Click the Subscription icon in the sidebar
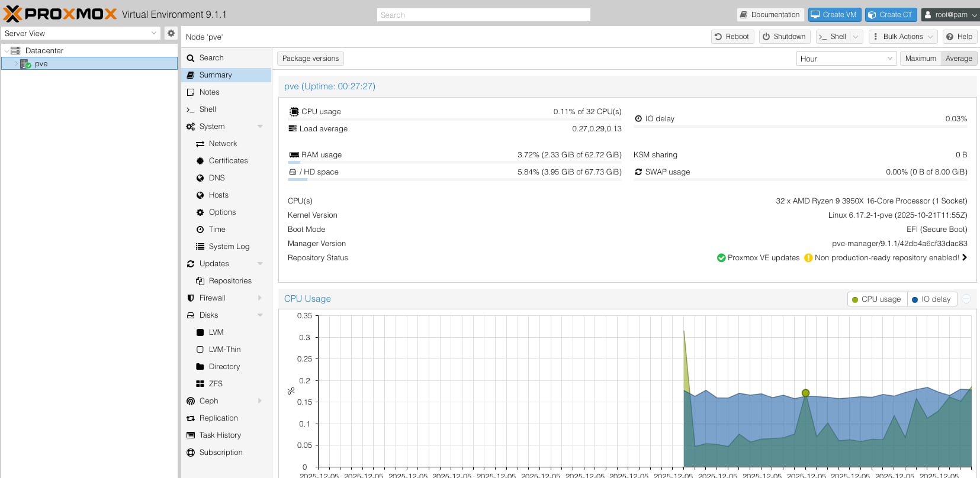Screen dimensions: 980x478 (191, 453)
